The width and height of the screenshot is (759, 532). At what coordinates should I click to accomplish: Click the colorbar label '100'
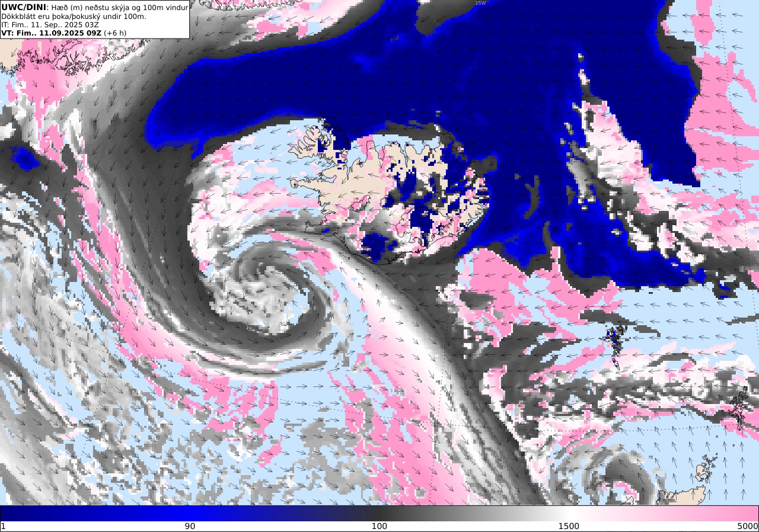tap(379, 526)
